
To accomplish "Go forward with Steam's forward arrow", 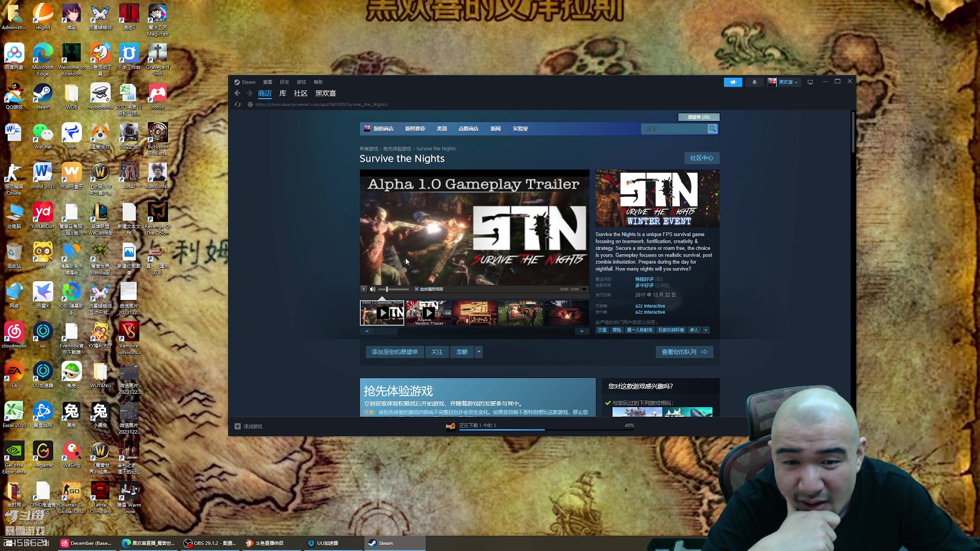I will 250,93.
